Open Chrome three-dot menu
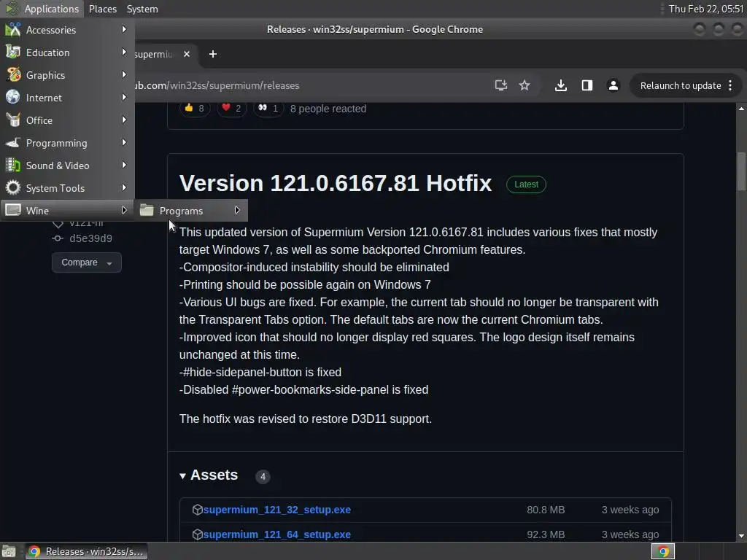 pyautogui.click(x=730, y=86)
